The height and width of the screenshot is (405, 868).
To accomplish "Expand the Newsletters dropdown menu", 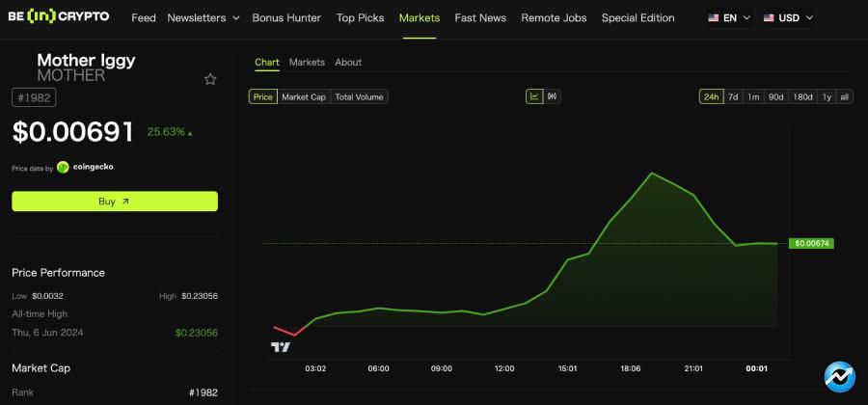I will point(203,18).
